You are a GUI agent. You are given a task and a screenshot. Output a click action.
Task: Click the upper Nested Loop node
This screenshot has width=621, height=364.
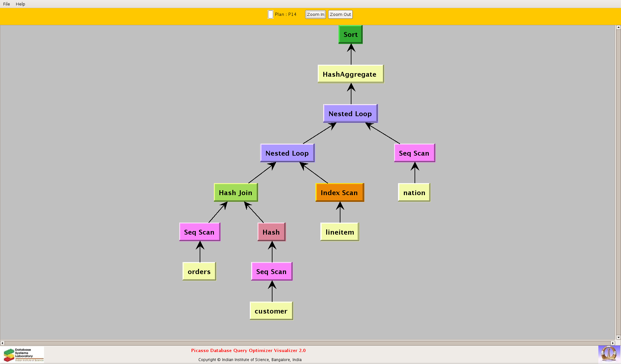(x=350, y=114)
